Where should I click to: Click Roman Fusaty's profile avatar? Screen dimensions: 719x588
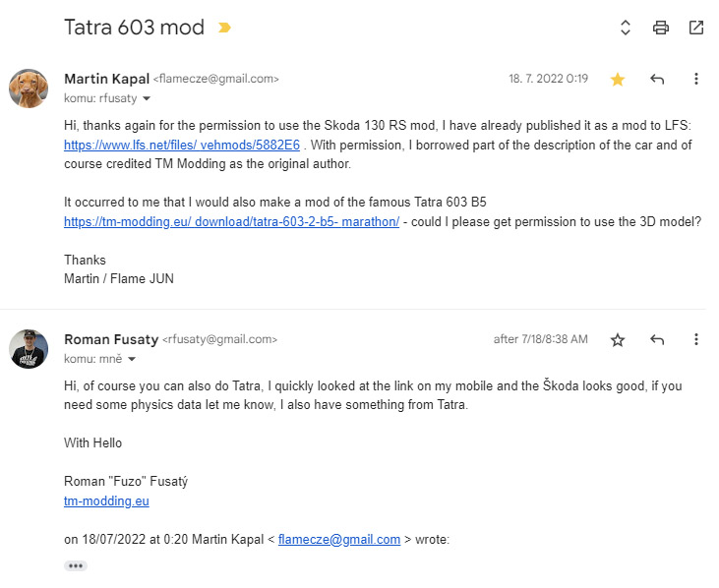29,349
